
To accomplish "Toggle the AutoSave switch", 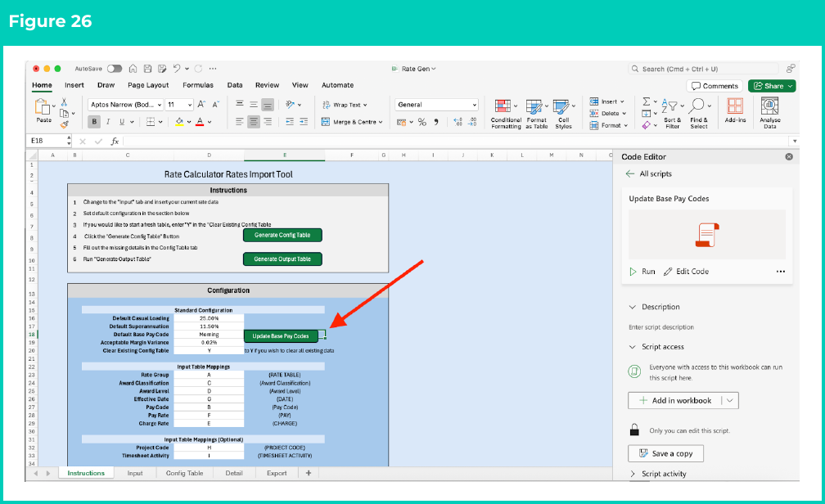I will pos(115,69).
